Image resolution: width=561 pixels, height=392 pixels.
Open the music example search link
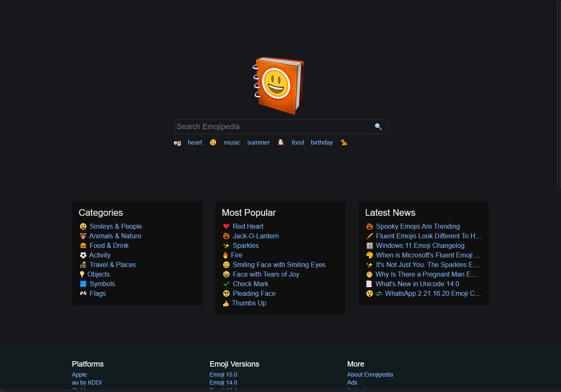pyautogui.click(x=232, y=142)
